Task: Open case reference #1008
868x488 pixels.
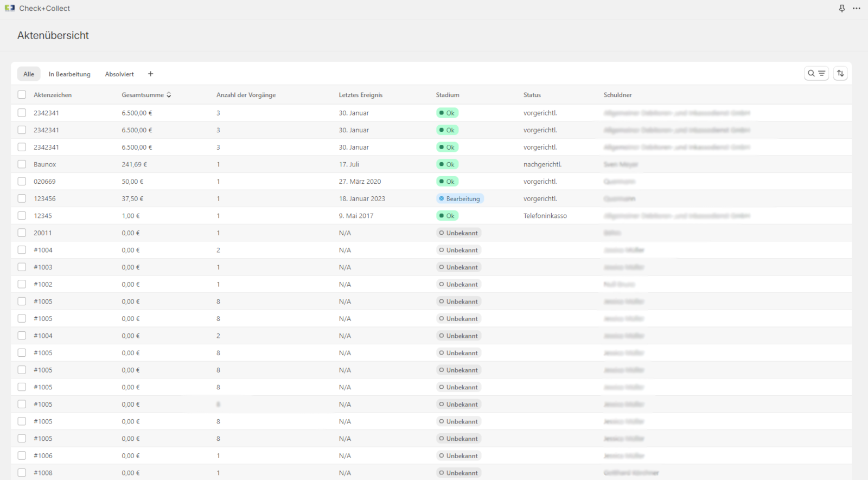Action: tap(43, 473)
